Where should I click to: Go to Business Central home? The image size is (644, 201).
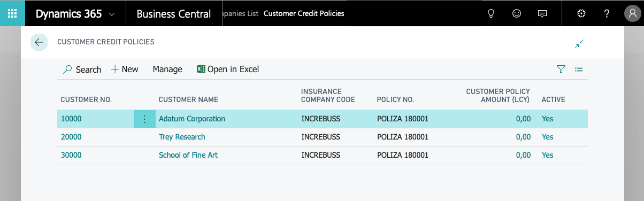pos(174,14)
